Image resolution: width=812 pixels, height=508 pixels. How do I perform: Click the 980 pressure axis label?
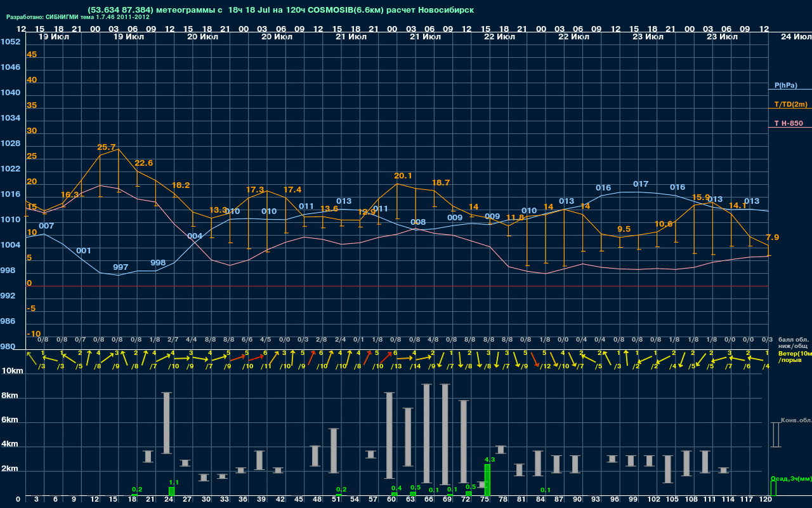(x=8, y=347)
